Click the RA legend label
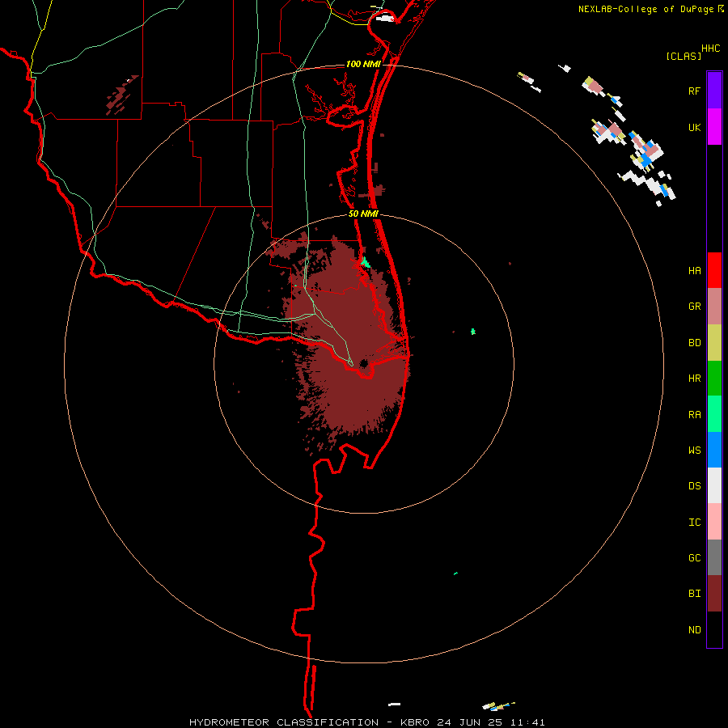 pos(694,414)
